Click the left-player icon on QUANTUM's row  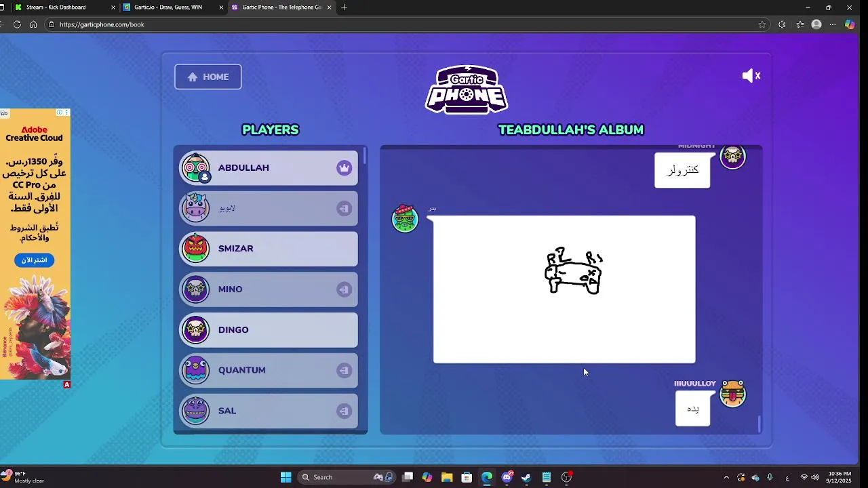(344, 370)
